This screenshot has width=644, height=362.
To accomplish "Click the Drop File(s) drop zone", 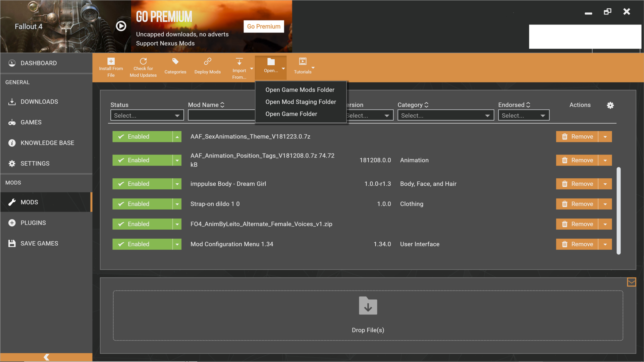I will pyautogui.click(x=368, y=316).
